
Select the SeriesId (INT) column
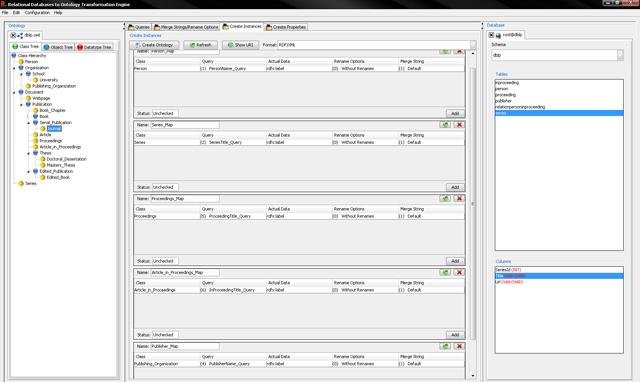[559, 270]
